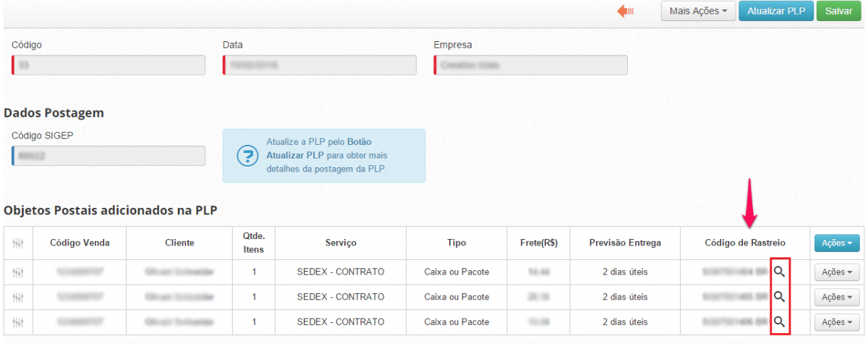Screen dimensions: 868x344
Task: Click the Atualizar PLP button
Action: [x=776, y=12]
